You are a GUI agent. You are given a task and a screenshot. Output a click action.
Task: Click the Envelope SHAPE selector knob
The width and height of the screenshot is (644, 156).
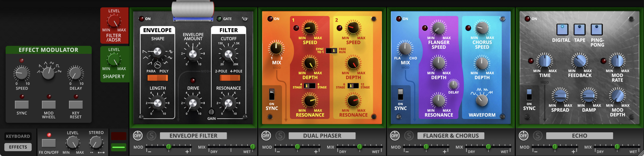click(157, 52)
